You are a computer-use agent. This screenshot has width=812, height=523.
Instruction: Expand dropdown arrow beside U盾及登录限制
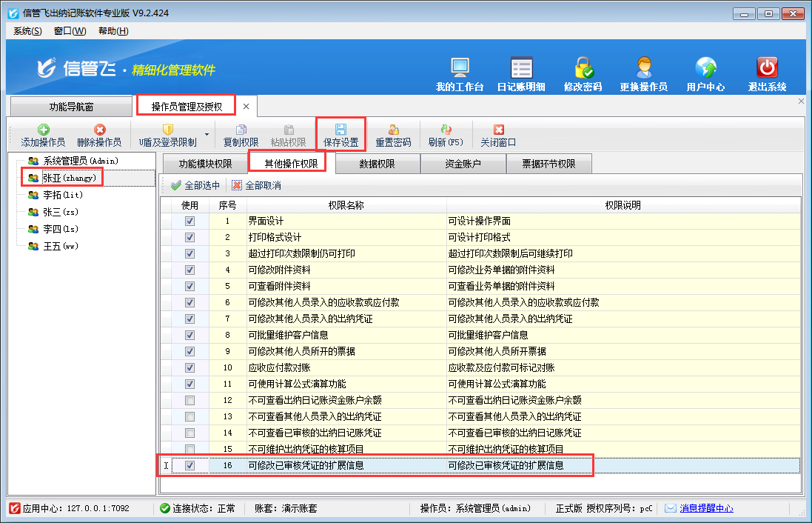click(x=207, y=135)
